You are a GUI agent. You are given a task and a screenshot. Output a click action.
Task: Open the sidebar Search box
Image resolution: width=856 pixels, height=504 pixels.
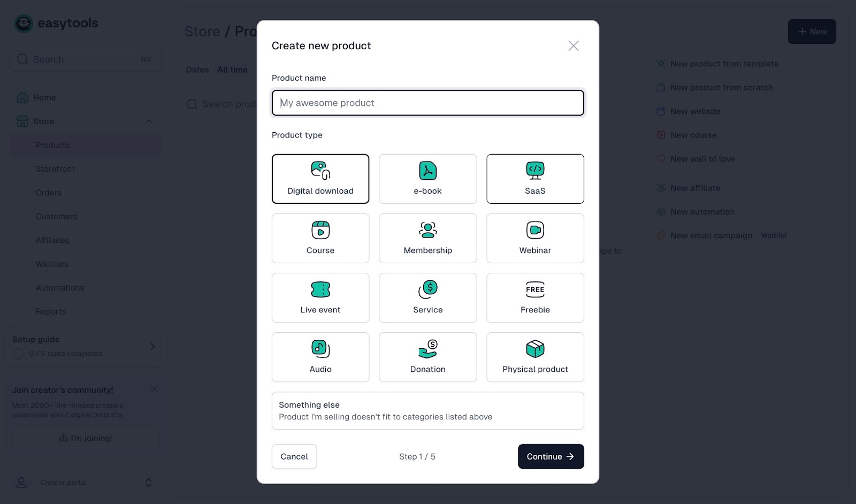point(86,59)
